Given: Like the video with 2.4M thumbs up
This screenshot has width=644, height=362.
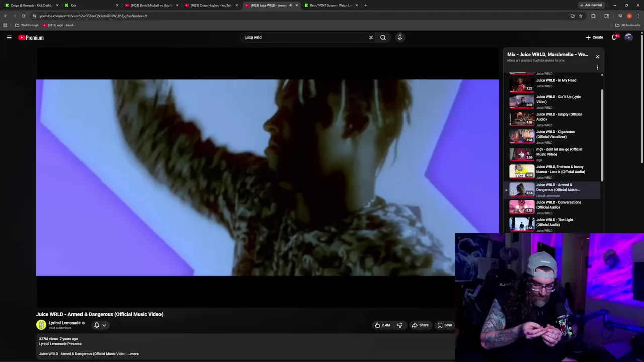Looking at the screenshot, I should [x=382, y=325].
